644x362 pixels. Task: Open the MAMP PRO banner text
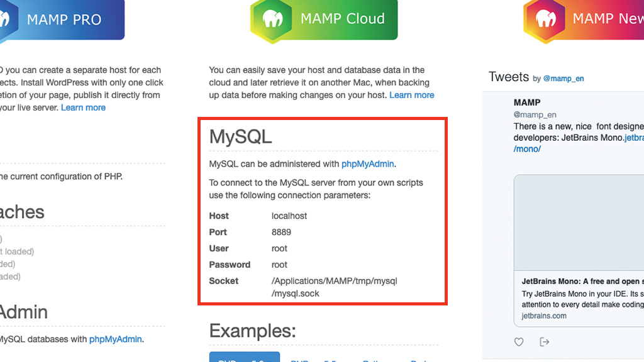pos(64,19)
